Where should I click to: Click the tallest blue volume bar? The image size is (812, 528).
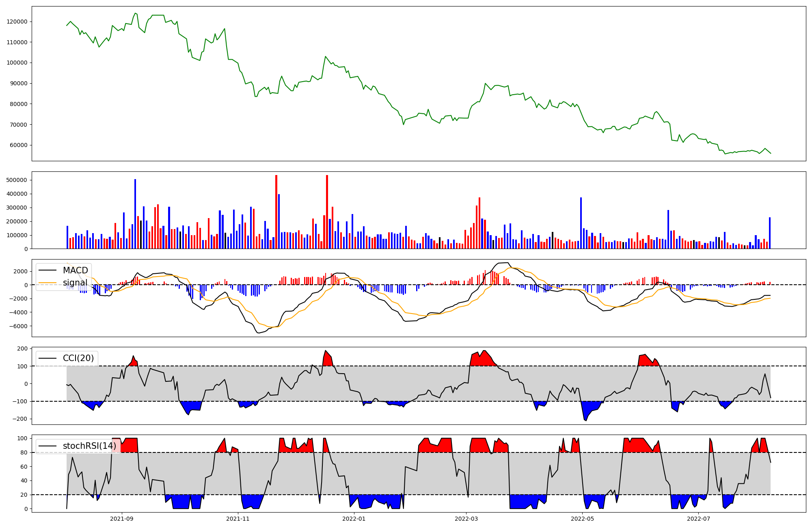click(x=135, y=215)
